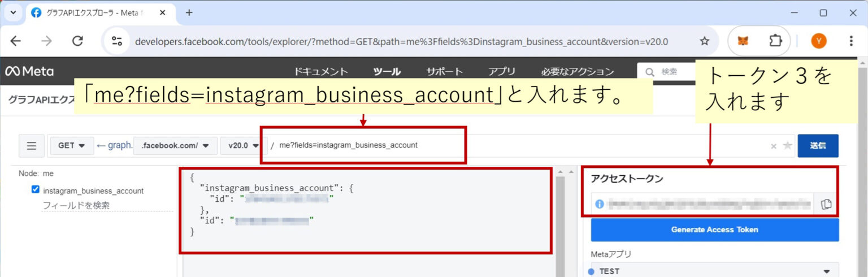Open Chrome three-dot menu
This screenshot has width=868, height=277.
[x=851, y=41]
